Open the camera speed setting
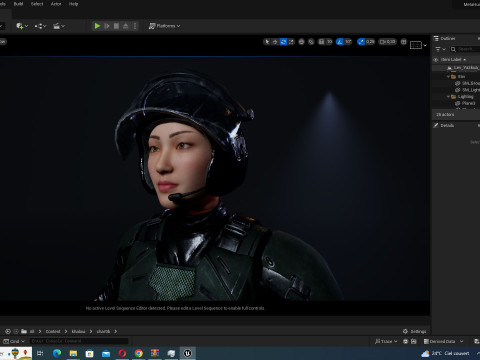Viewport: 480px width, 360px height. [x=388, y=42]
